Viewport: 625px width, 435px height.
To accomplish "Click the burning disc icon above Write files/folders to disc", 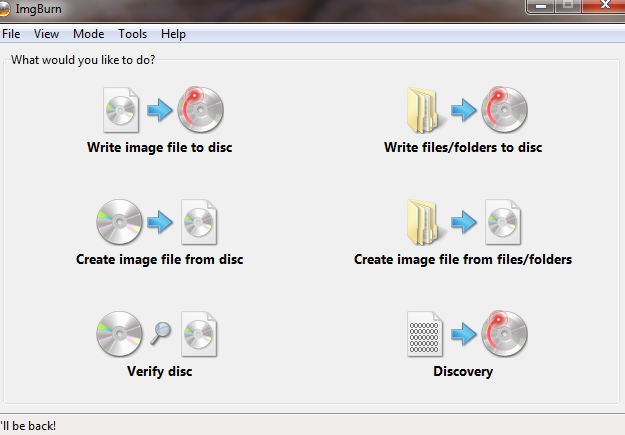I will pos(504,110).
